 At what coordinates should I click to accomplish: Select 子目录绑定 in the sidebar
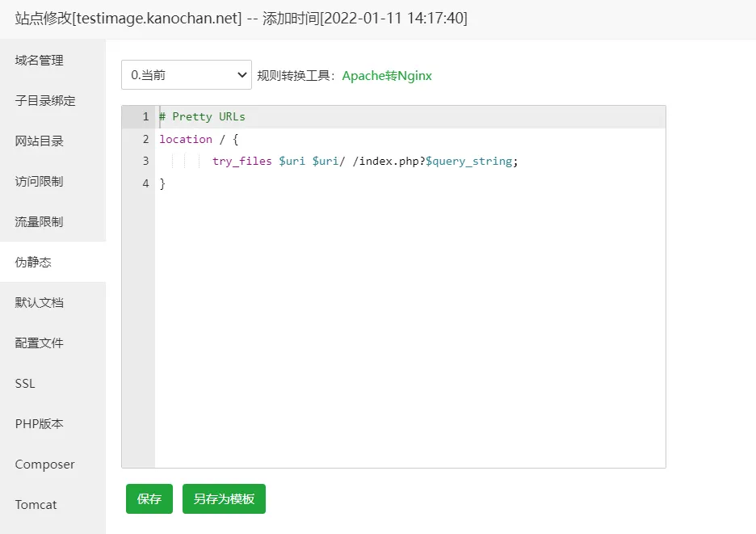coord(52,100)
